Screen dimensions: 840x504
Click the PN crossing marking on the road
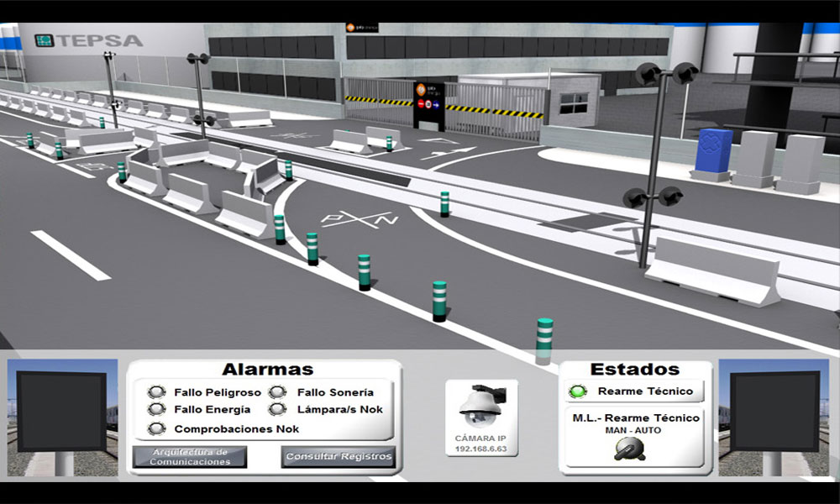coord(357,220)
